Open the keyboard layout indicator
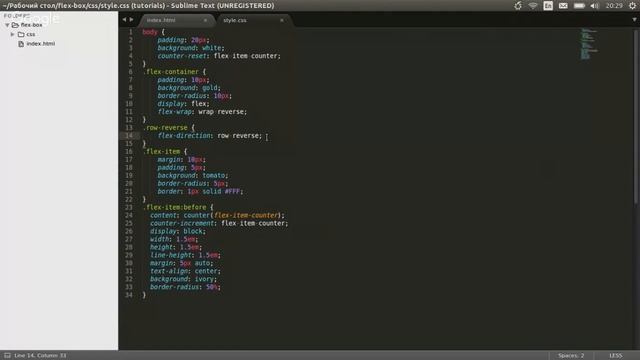 [x=548, y=6]
